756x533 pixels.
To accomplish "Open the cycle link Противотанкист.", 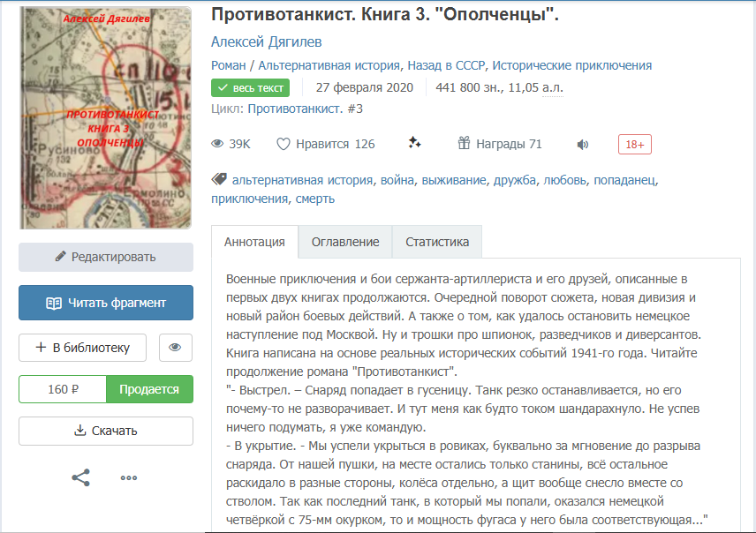I will 295,109.
